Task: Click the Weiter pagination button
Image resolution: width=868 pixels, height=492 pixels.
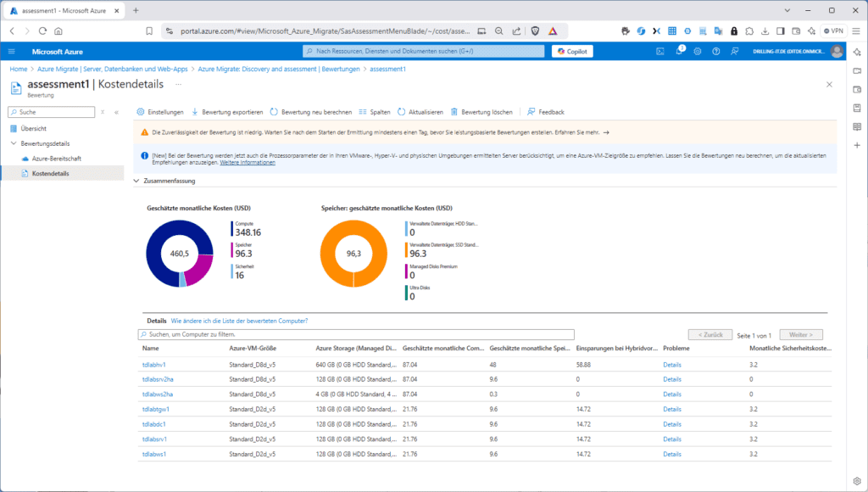Action: pyautogui.click(x=801, y=335)
